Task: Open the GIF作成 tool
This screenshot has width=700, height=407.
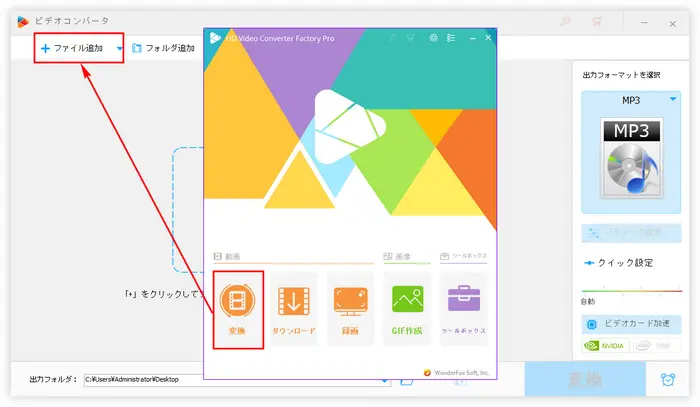Action: (x=407, y=309)
